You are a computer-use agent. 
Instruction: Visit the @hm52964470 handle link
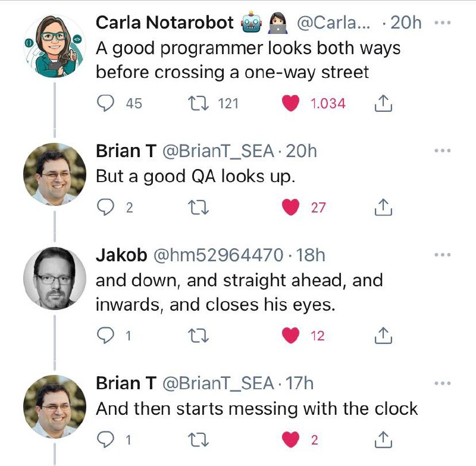[218, 255]
